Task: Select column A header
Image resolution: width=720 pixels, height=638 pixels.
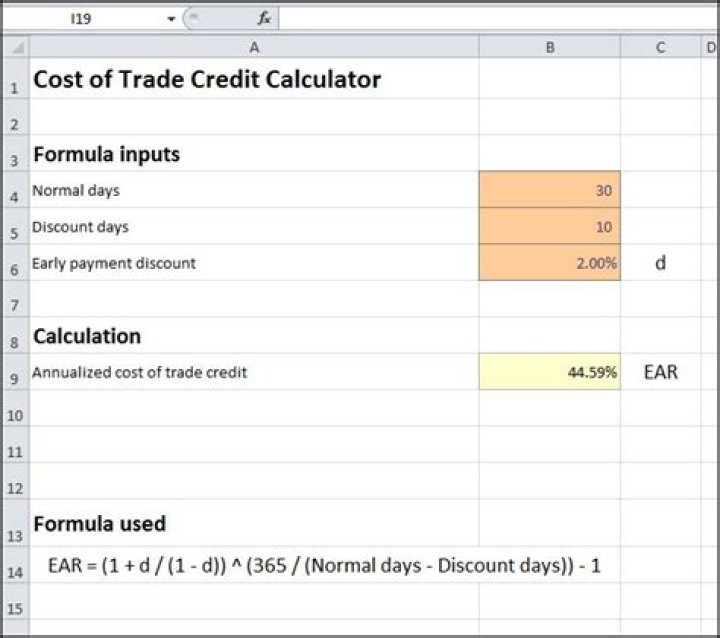Action: point(254,47)
